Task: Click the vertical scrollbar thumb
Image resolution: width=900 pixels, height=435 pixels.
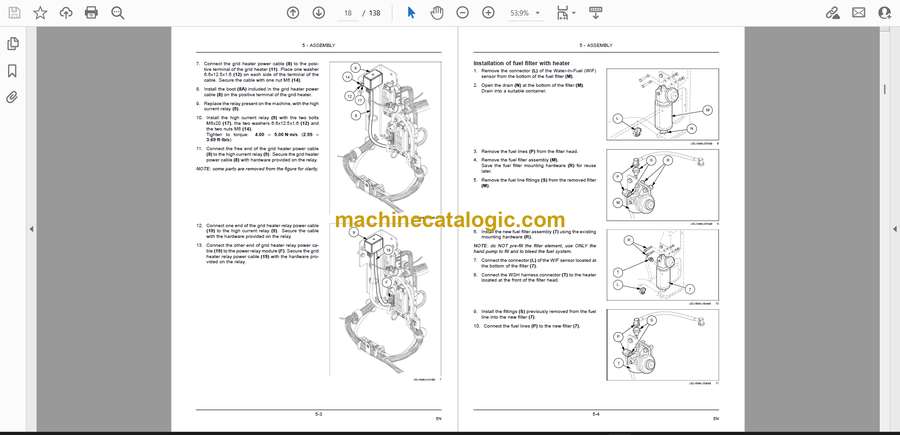Action: pyautogui.click(x=885, y=90)
